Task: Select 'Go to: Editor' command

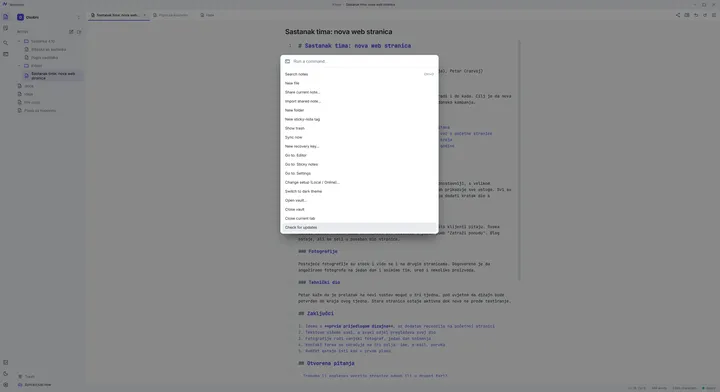Action: coord(359,155)
